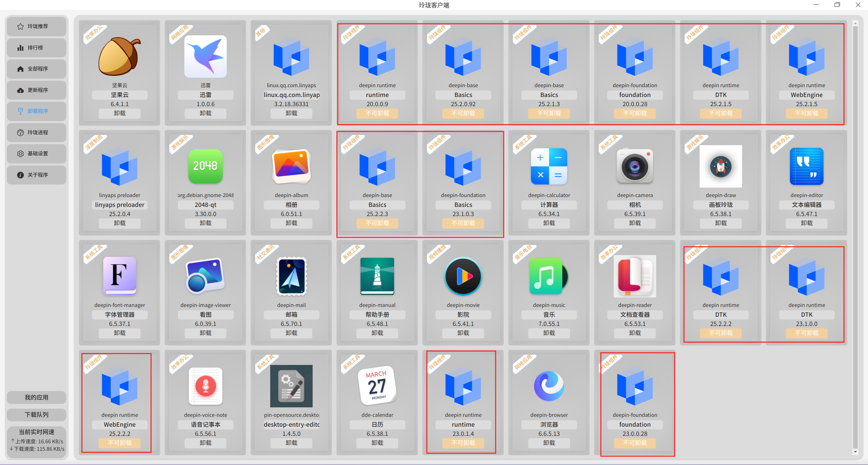Open 基础设置 settings page
The height and width of the screenshot is (465, 868).
pyautogui.click(x=37, y=154)
